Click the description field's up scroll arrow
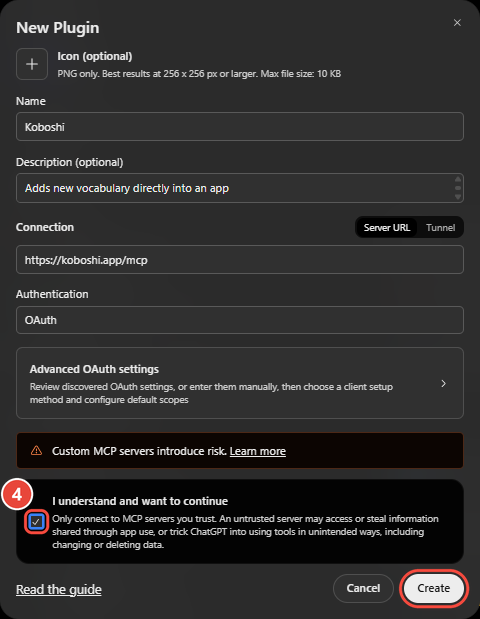 click(x=458, y=179)
